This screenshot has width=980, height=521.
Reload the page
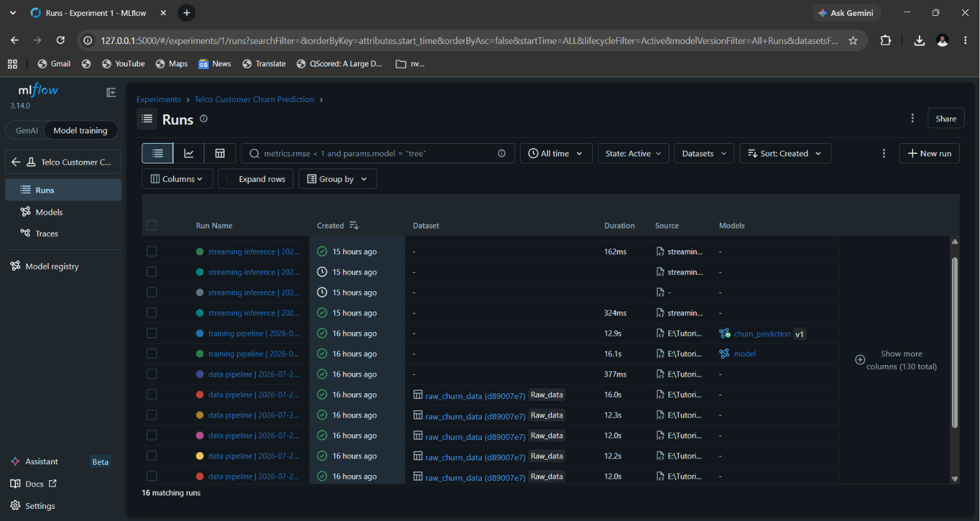(61, 40)
